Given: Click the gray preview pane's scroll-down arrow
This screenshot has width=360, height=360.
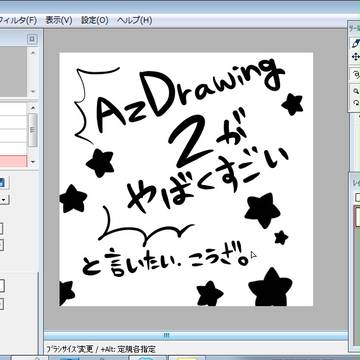Looking at the screenshot, I should click(32, 91).
